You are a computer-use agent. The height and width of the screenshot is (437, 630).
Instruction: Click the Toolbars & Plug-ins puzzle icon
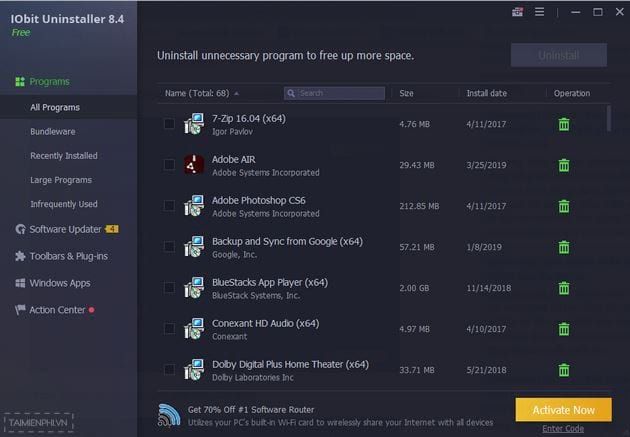(20, 256)
